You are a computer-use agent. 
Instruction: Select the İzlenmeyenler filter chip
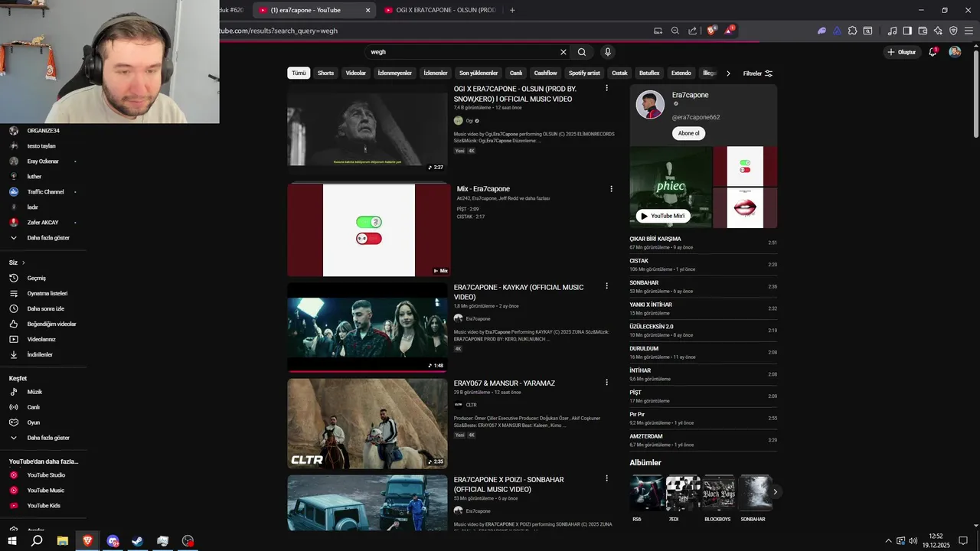click(x=395, y=73)
